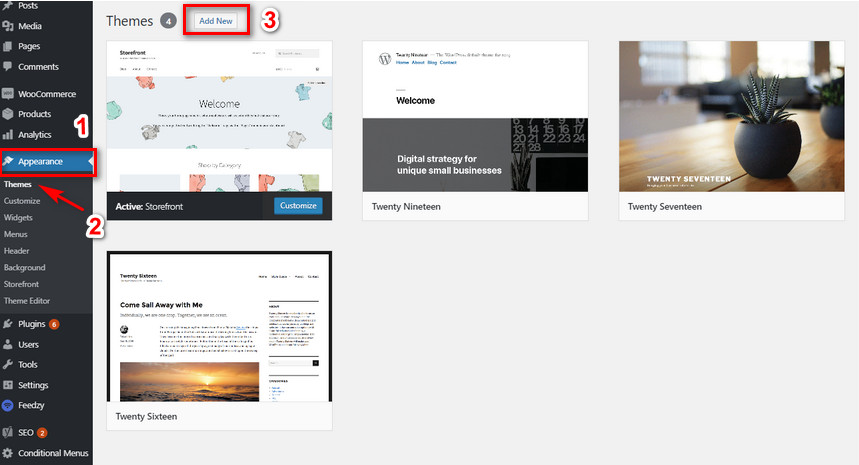Screen dimensions: 859x465
Task: Open Storefront submenu link
Action: pos(21,284)
